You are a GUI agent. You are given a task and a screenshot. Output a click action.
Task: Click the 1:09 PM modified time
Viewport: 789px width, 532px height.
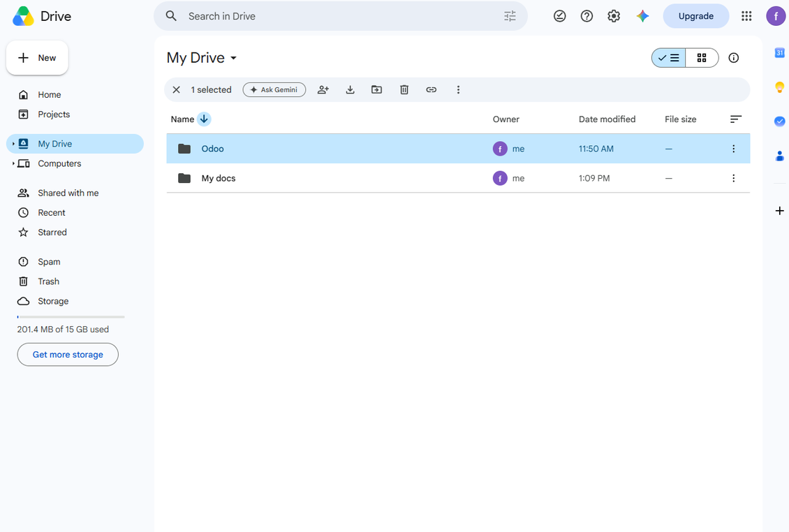[x=593, y=178]
